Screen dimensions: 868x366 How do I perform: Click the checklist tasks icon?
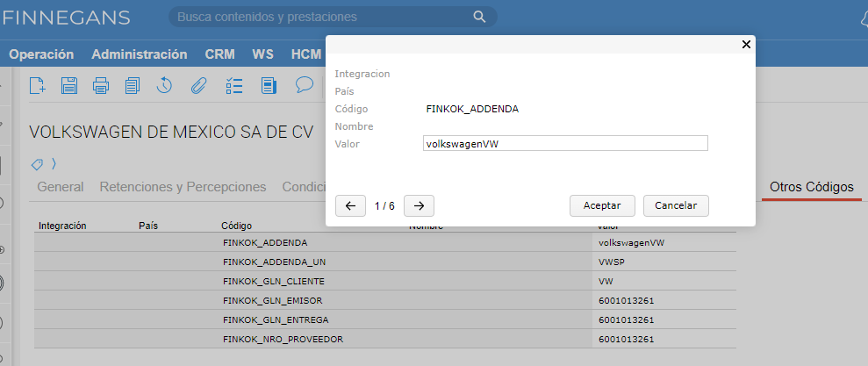click(234, 85)
